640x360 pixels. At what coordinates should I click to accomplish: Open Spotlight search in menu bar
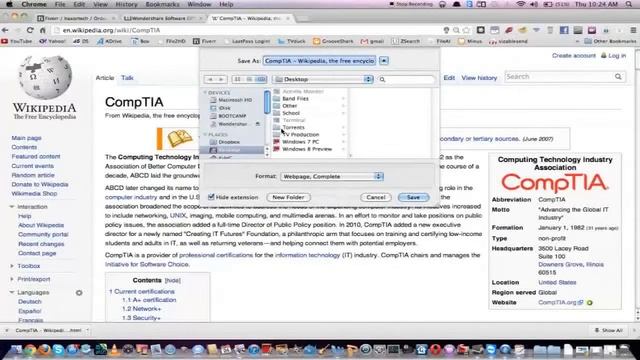[629, 4]
